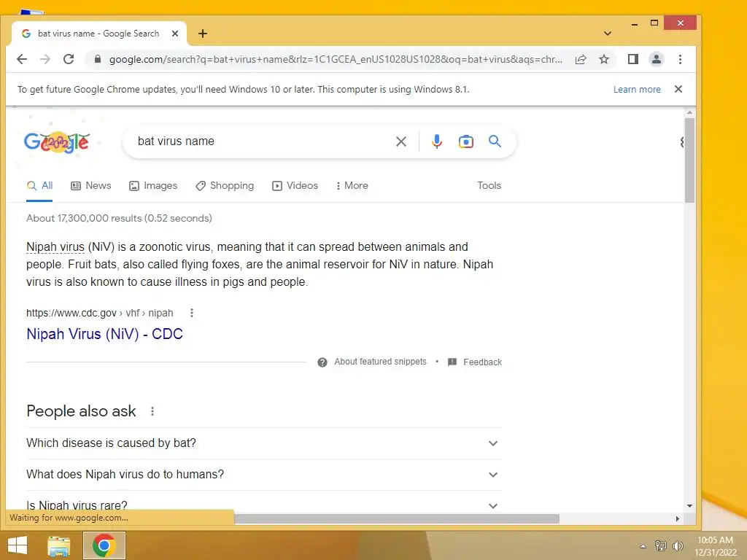
Task: Open the network tray icon
Action: [660, 545]
